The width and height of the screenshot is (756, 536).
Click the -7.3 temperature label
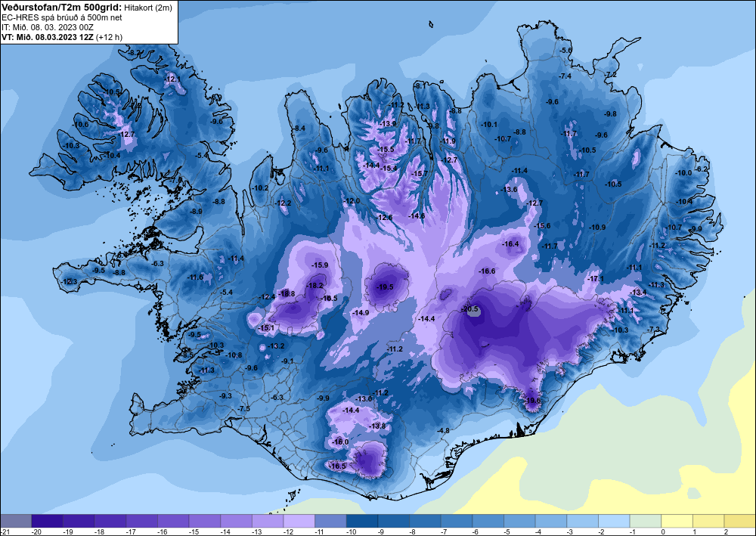[x=653, y=329]
